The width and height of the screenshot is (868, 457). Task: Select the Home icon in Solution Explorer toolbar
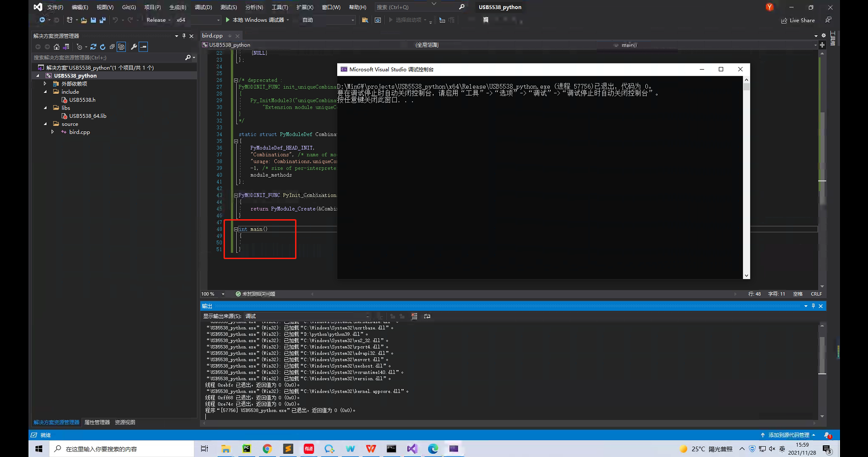tap(57, 47)
